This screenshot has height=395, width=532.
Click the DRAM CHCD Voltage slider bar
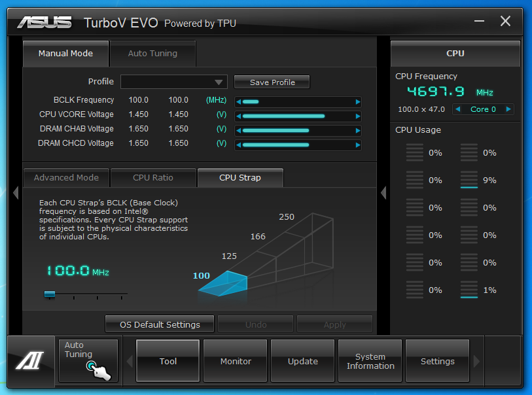pos(298,145)
